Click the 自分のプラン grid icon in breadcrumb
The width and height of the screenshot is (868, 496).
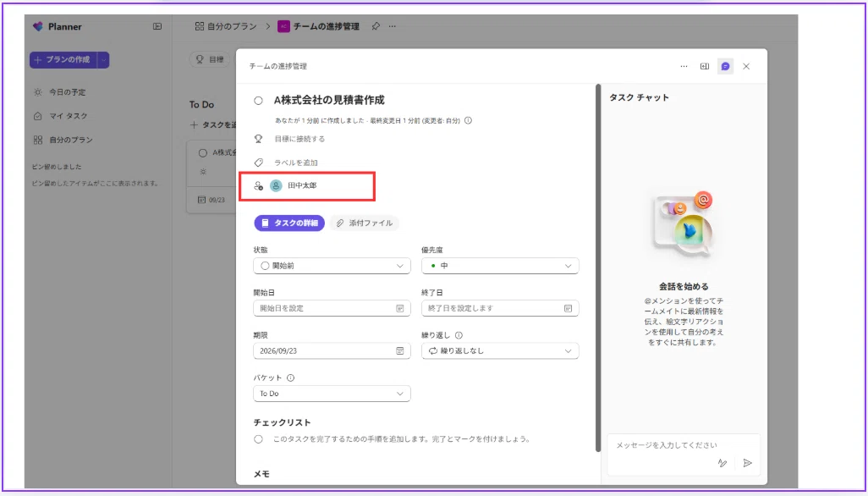(x=200, y=26)
